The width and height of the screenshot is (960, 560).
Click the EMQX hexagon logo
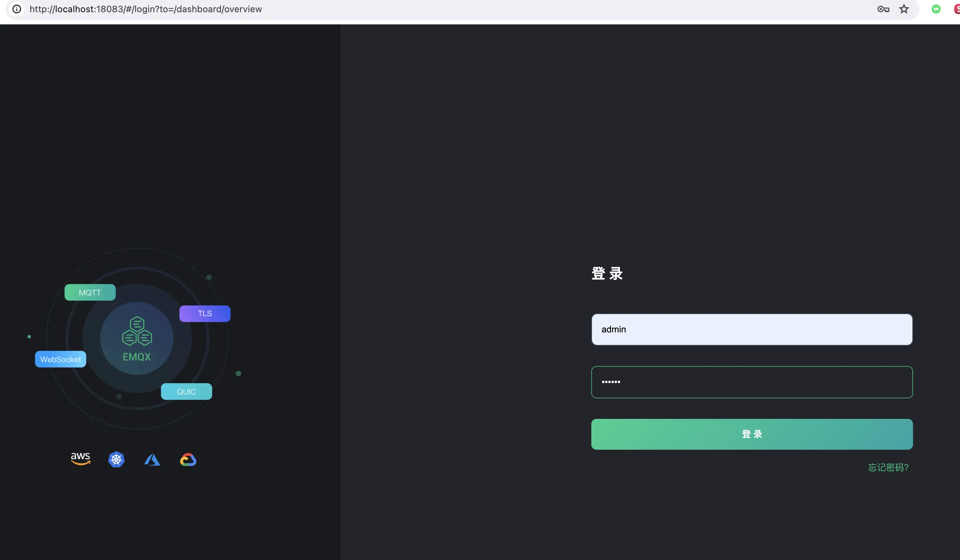137,331
